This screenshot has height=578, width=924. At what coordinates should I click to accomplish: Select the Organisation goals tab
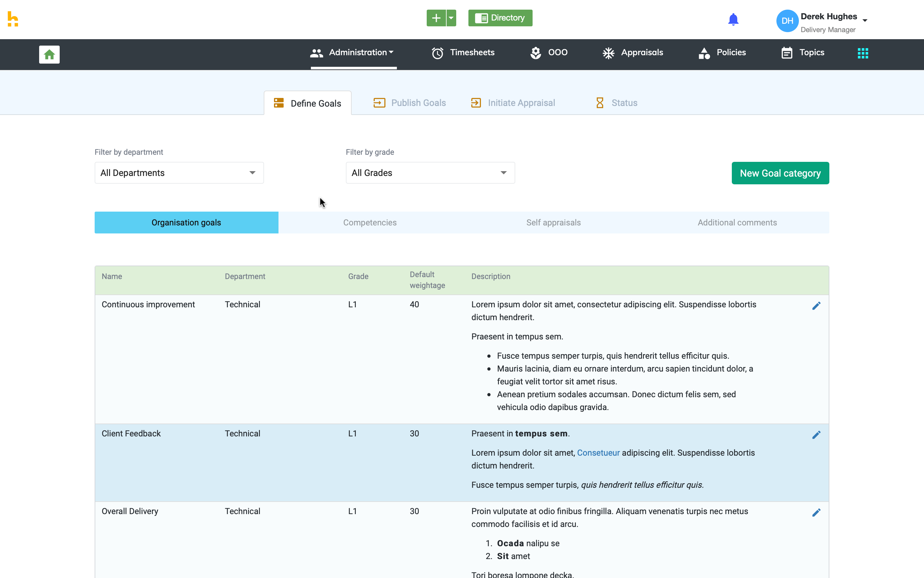(186, 223)
